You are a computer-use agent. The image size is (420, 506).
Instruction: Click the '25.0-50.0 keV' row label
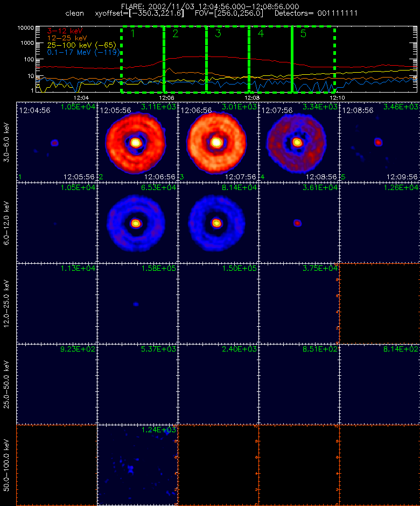[x=7, y=384]
